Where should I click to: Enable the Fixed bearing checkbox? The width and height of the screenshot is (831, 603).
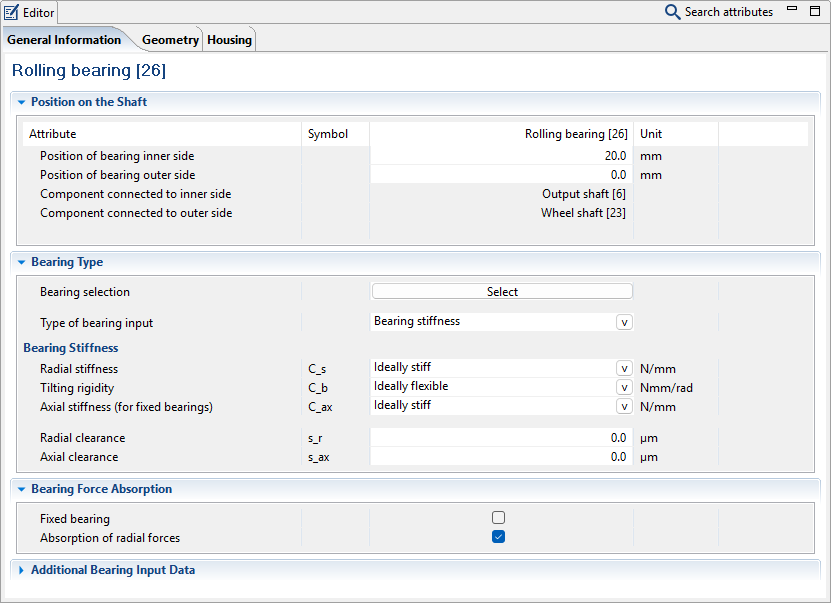498,518
